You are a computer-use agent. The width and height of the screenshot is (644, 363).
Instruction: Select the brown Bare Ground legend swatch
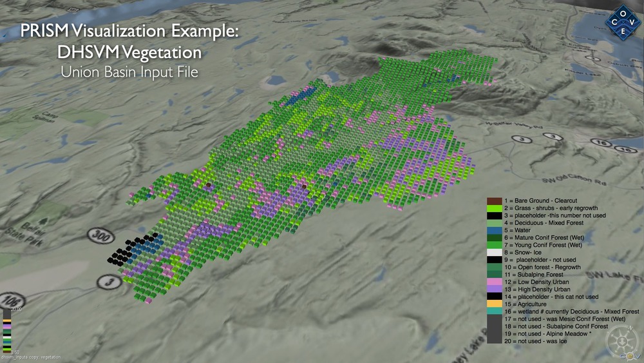[495, 201]
